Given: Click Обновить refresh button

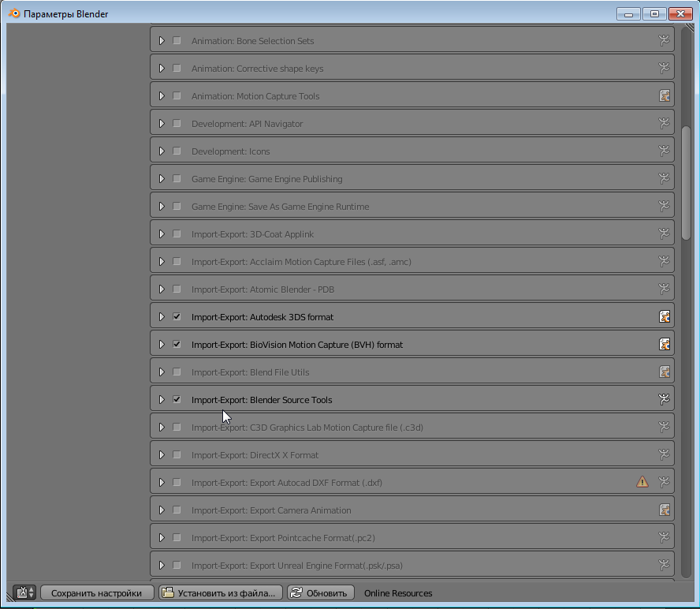Looking at the screenshot, I should (x=321, y=592).
